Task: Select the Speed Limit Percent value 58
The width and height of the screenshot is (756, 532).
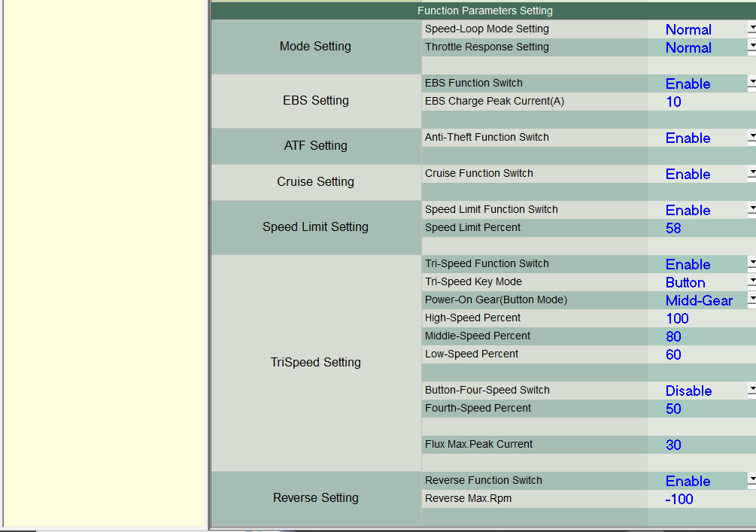Action: tap(700, 228)
